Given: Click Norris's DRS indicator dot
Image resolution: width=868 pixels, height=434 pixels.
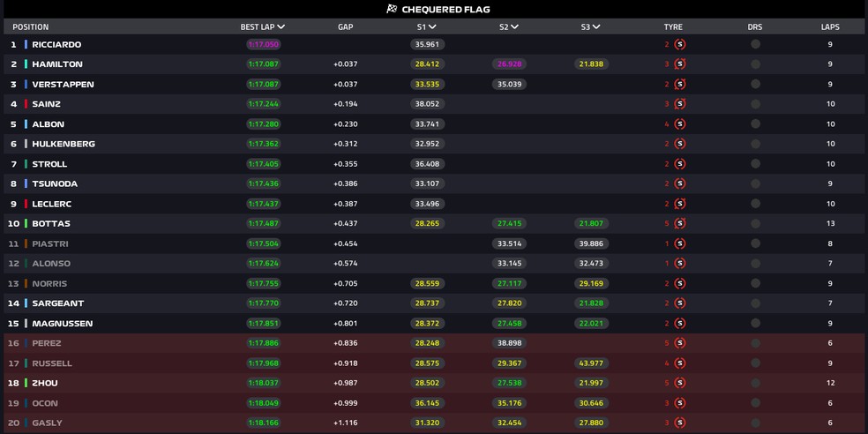Looking at the screenshot, I should pos(755,283).
